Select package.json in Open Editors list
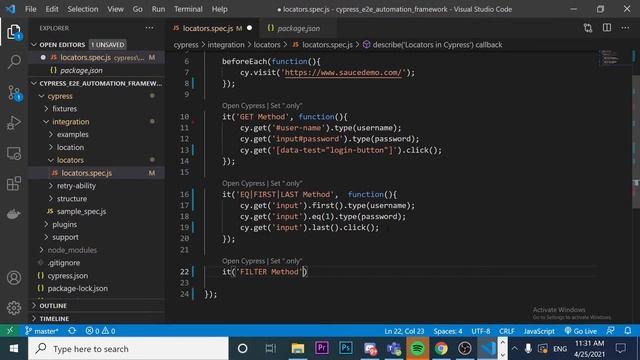 pyautogui.click(x=96, y=70)
